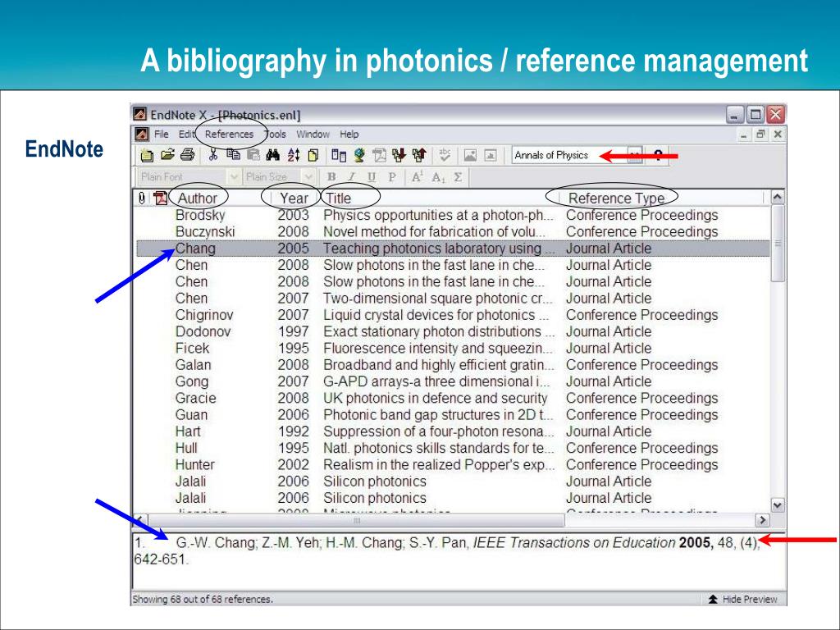Apply superscript formatting
The width and height of the screenshot is (840, 630).
point(418,177)
